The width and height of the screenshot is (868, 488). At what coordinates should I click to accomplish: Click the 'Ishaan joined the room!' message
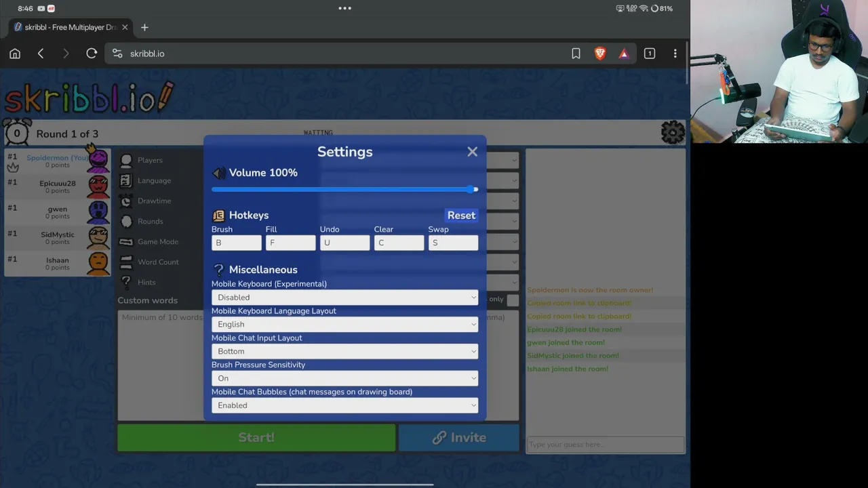(x=568, y=369)
